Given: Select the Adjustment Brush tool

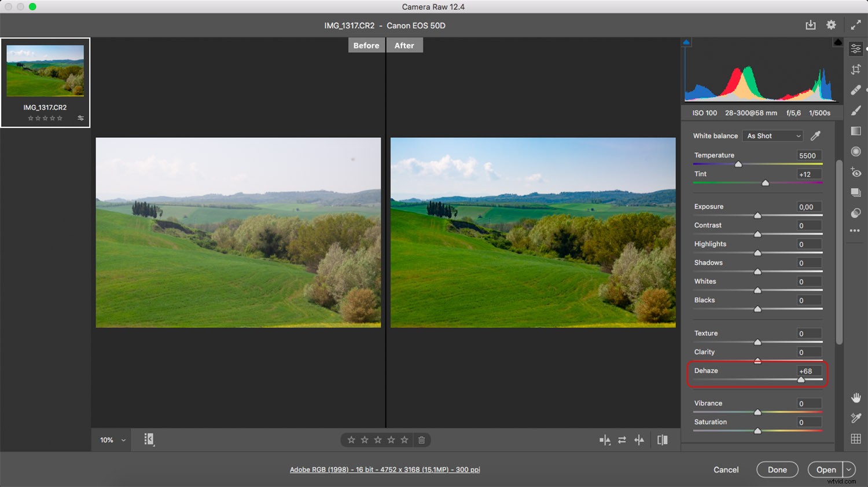Looking at the screenshot, I should point(856,110).
